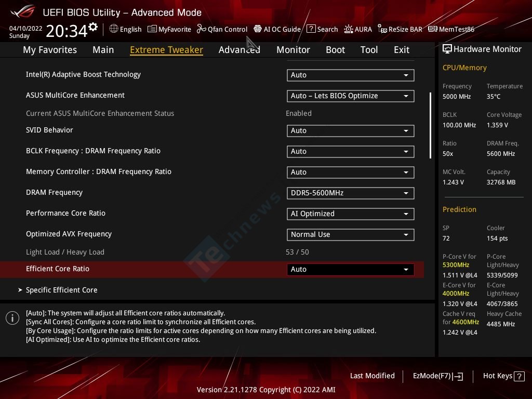Image resolution: width=532 pixels, height=399 pixels.
Task: Select the Efficient Core Ratio row label
Action: [x=58, y=269]
